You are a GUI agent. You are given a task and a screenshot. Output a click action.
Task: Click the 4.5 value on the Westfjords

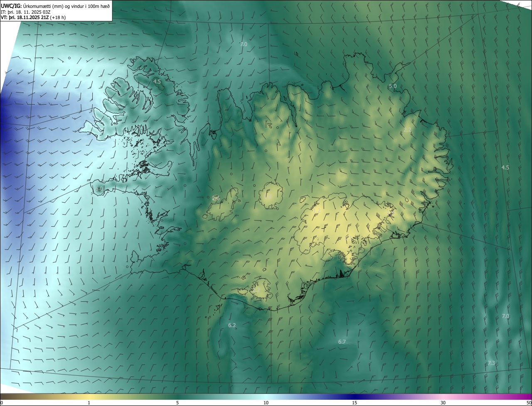click(157, 82)
